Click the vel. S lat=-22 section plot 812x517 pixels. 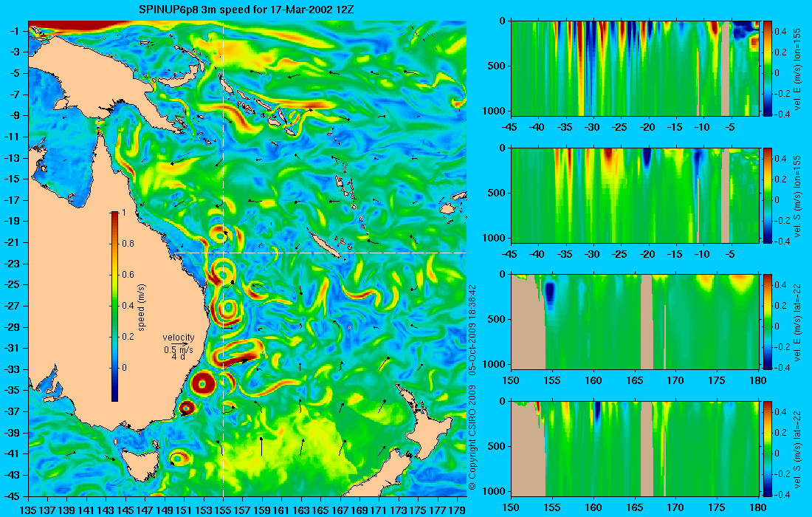(635, 448)
